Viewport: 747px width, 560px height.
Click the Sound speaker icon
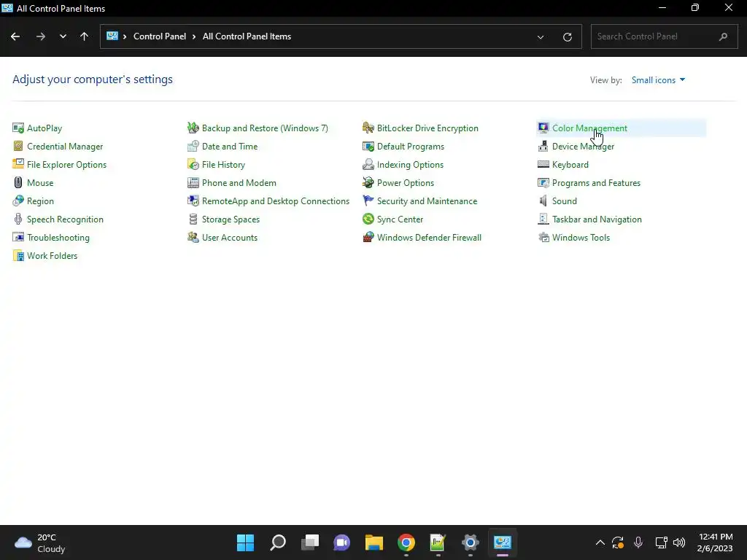point(543,201)
